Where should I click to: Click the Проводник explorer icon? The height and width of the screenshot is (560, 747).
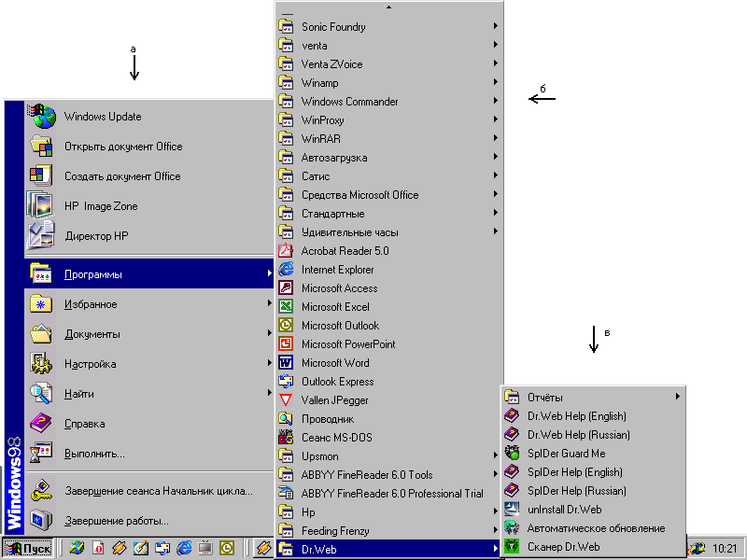[286, 418]
